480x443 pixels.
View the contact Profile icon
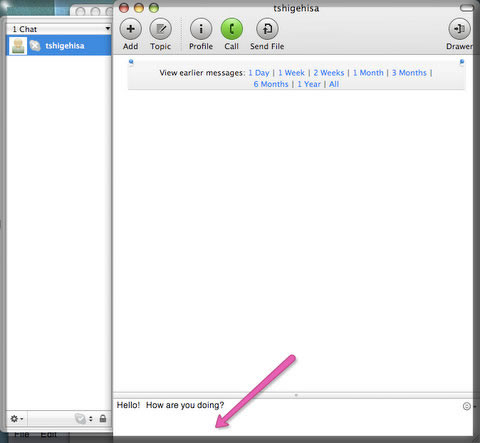tap(201, 29)
